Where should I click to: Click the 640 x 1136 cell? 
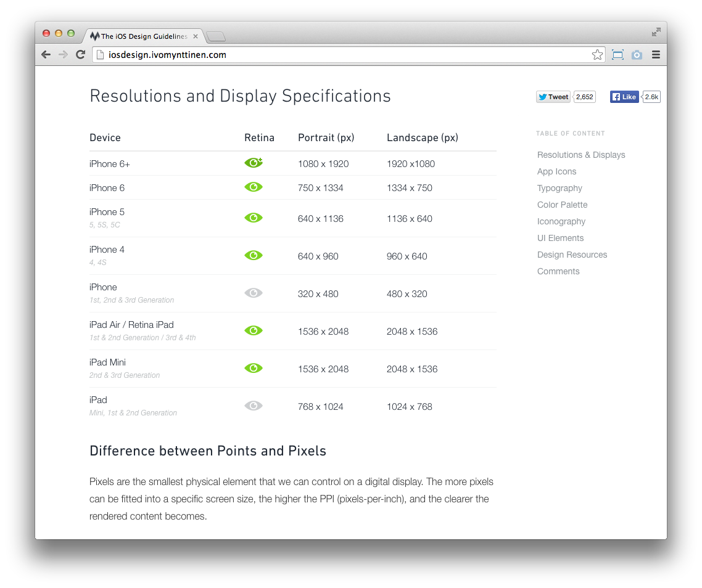click(321, 219)
